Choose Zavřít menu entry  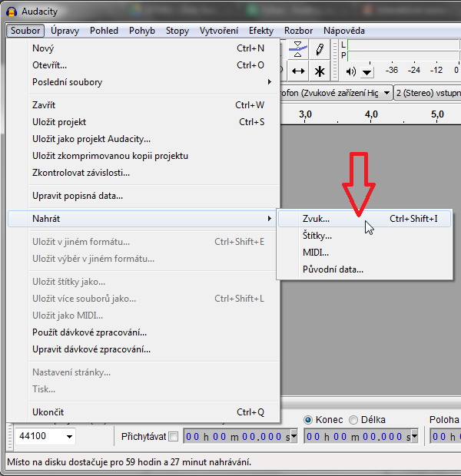pyautogui.click(x=143, y=105)
